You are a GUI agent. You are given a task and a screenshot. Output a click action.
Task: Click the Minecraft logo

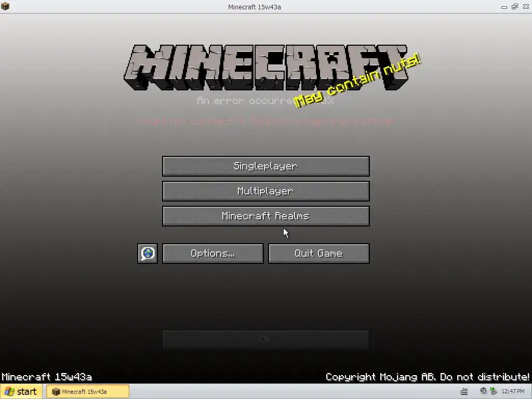pos(265,68)
